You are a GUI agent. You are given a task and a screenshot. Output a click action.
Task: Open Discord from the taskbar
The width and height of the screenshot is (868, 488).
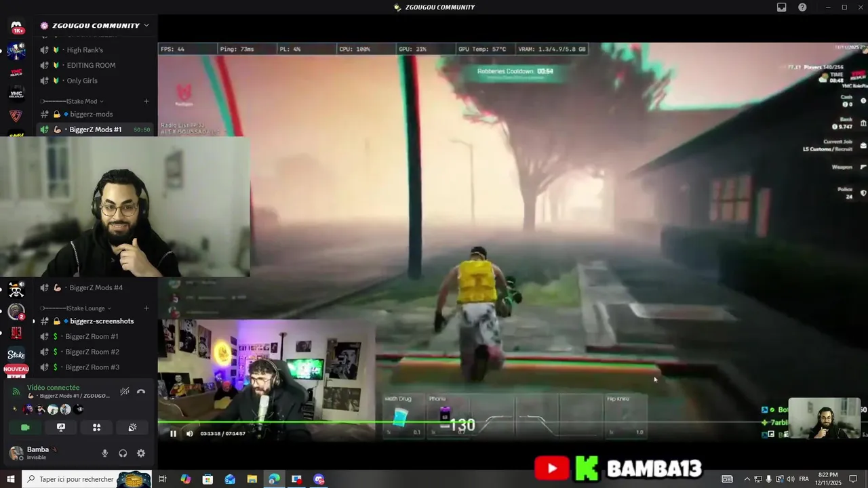(x=319, y=479)
